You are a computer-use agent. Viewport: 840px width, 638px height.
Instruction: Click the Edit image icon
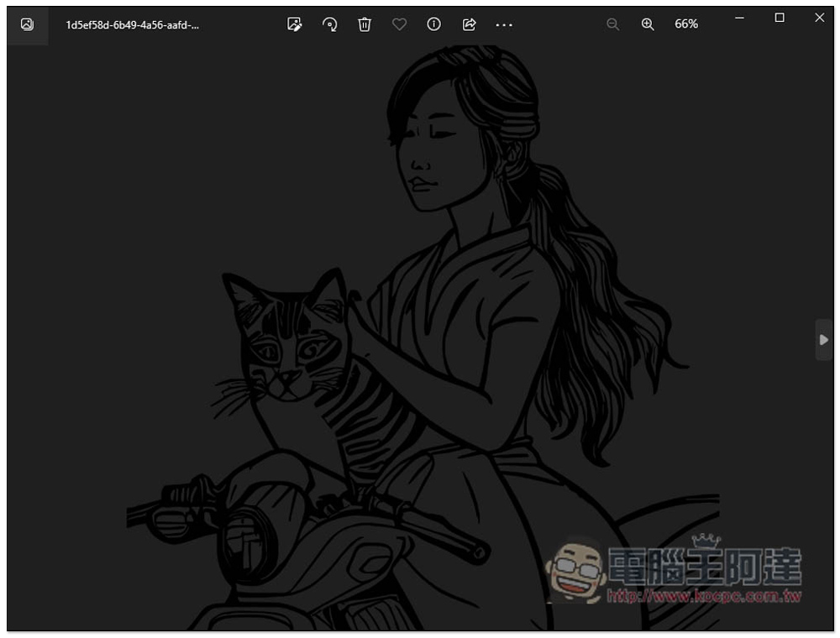(294, 24)
